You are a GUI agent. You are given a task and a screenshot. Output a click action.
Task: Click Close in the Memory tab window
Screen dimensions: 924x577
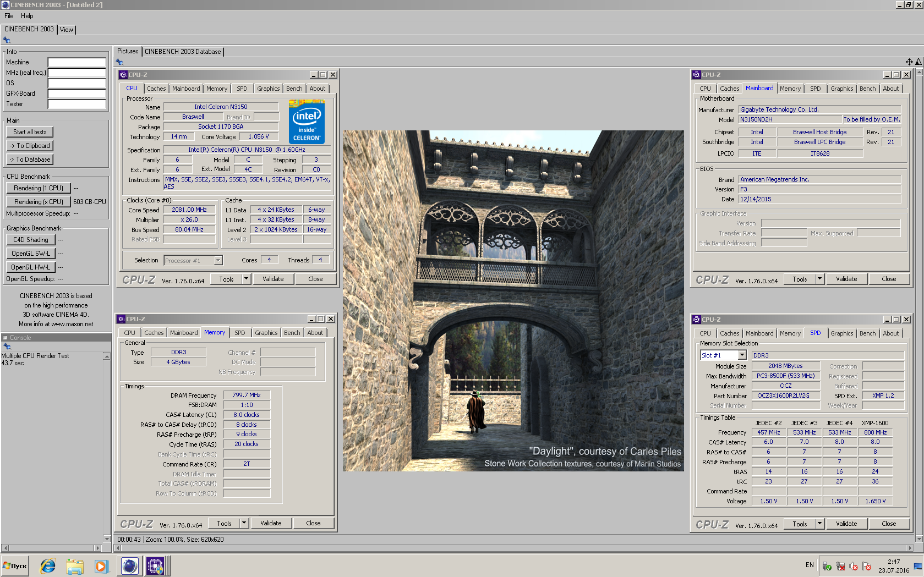click(313, 523)
